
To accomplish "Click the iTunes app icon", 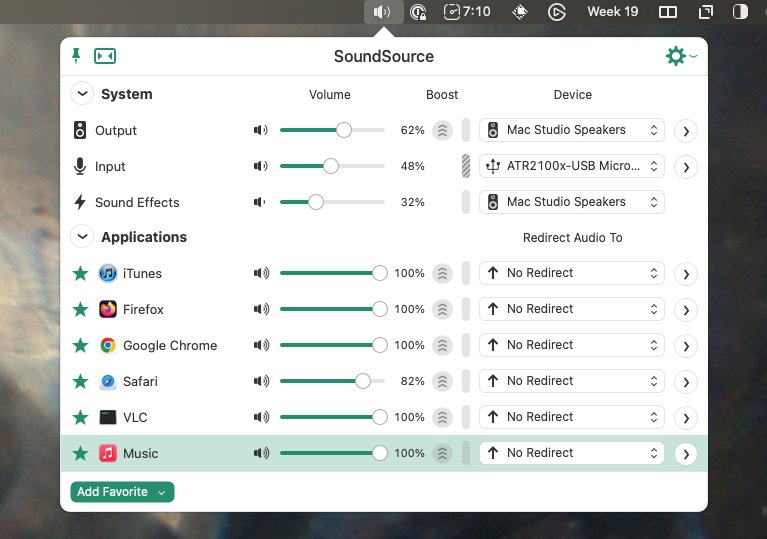I will [108, 273].
